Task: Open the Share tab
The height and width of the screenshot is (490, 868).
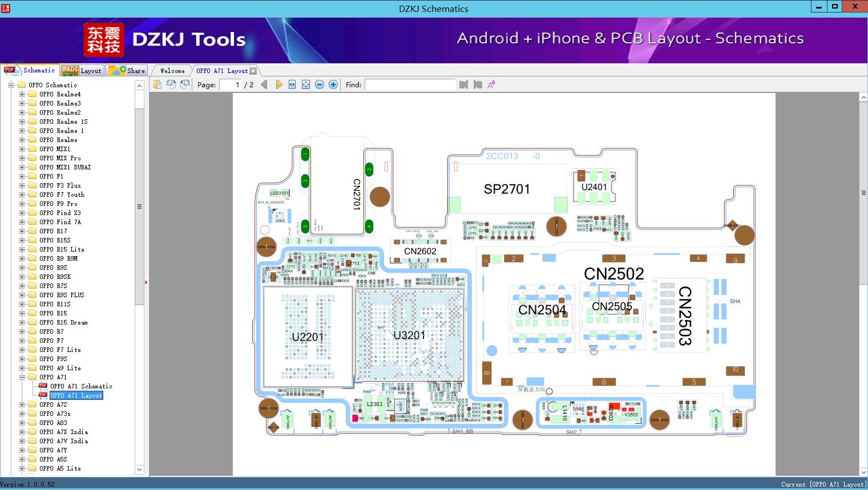Action: pos(127,71)
